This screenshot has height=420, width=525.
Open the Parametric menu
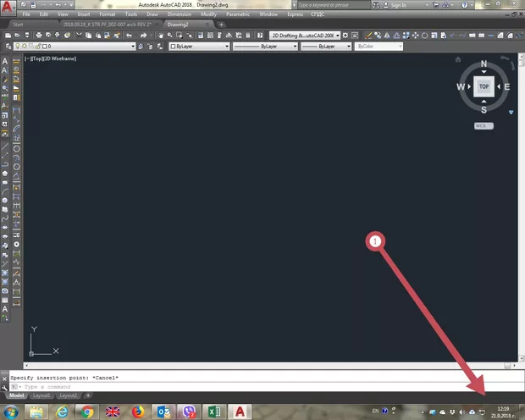pos(238,14)
